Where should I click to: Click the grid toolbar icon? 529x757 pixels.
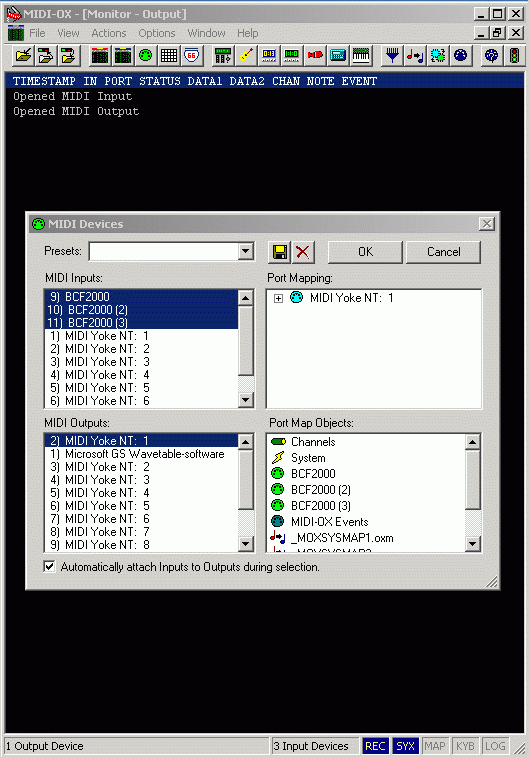(x=168, y=56)
